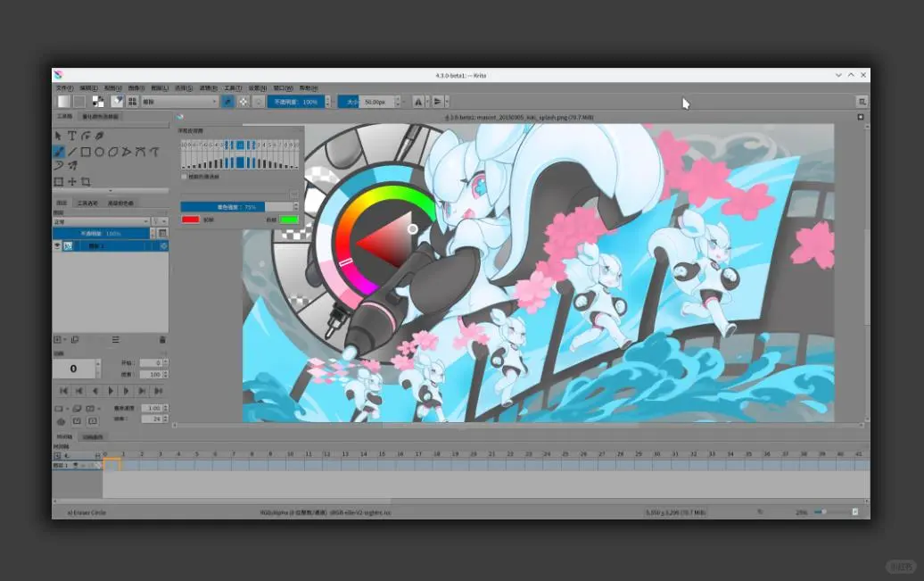
Task: Open layer properties list icon
Action: pyautogui.click(x=116, y=340)
